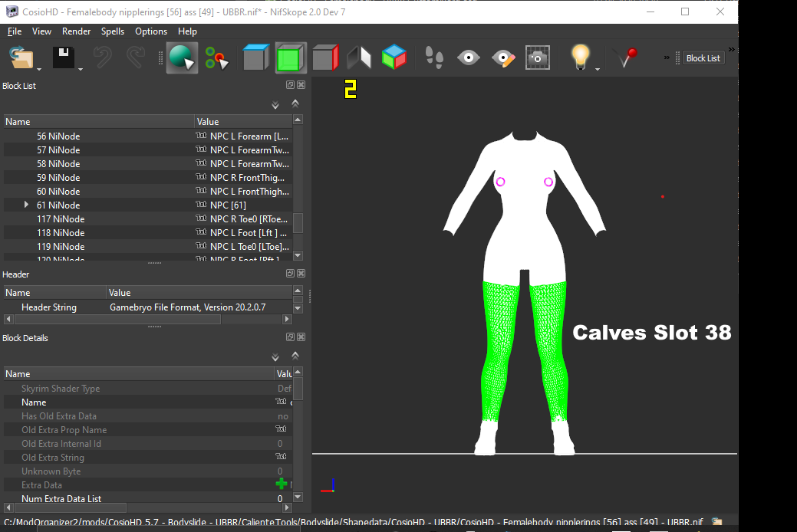The height and width of the screenshot is (532, 797).
Task: Close the Block Details panel
Action: point(301,337)
